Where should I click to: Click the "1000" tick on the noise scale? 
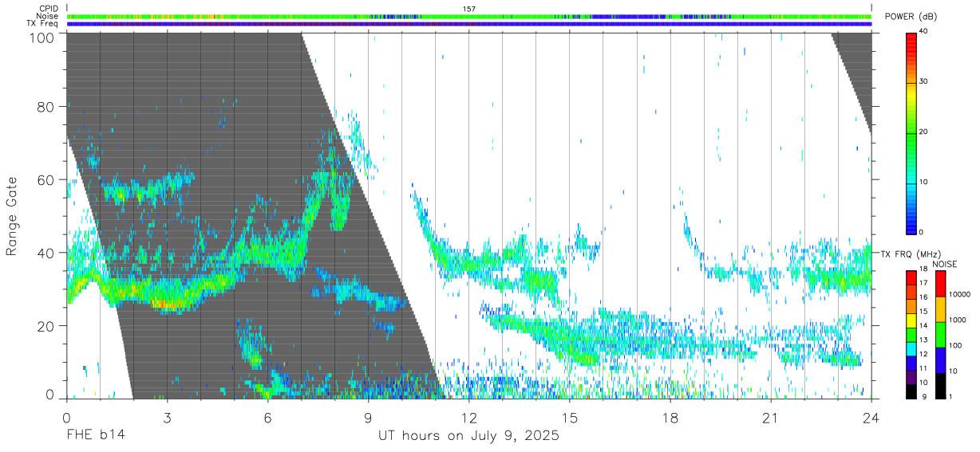pyautogui.click(x=957, y=320)
